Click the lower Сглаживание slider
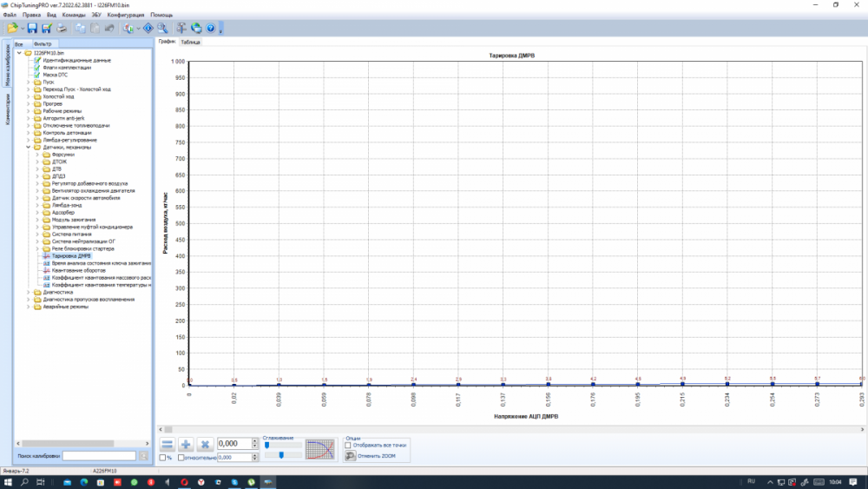This screenshot has height=489, width=868. click(x=284, y=455)
